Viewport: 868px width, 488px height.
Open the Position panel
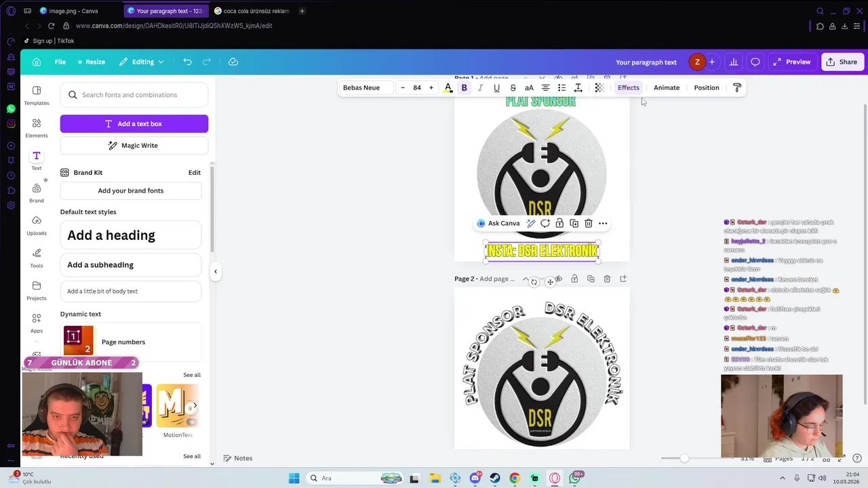(x=707, y=87)
